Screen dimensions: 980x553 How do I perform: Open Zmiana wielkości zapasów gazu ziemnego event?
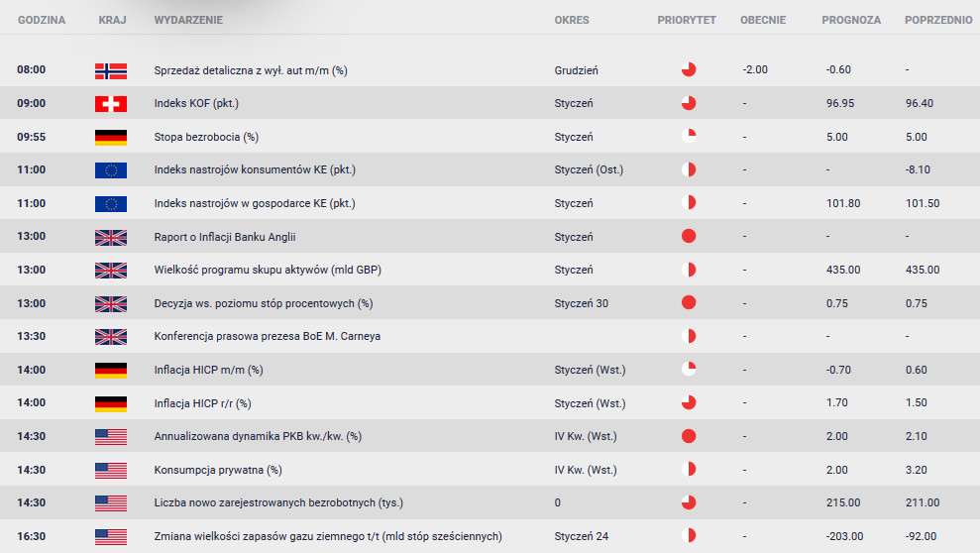[x=328, y=536]
